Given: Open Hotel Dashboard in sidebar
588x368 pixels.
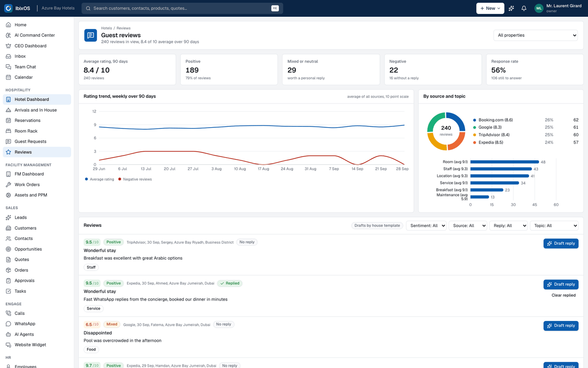Looking at the screenshot, I should pos(37,99).
